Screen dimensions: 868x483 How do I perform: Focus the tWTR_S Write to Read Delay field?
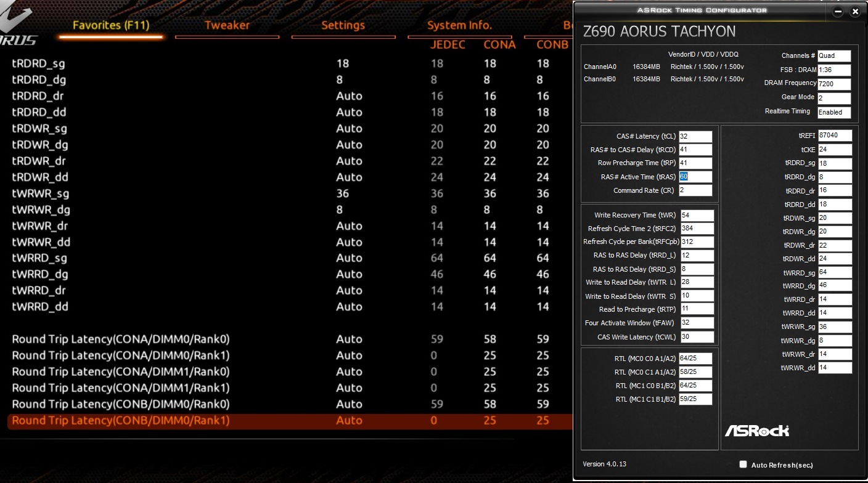(697, 296)
